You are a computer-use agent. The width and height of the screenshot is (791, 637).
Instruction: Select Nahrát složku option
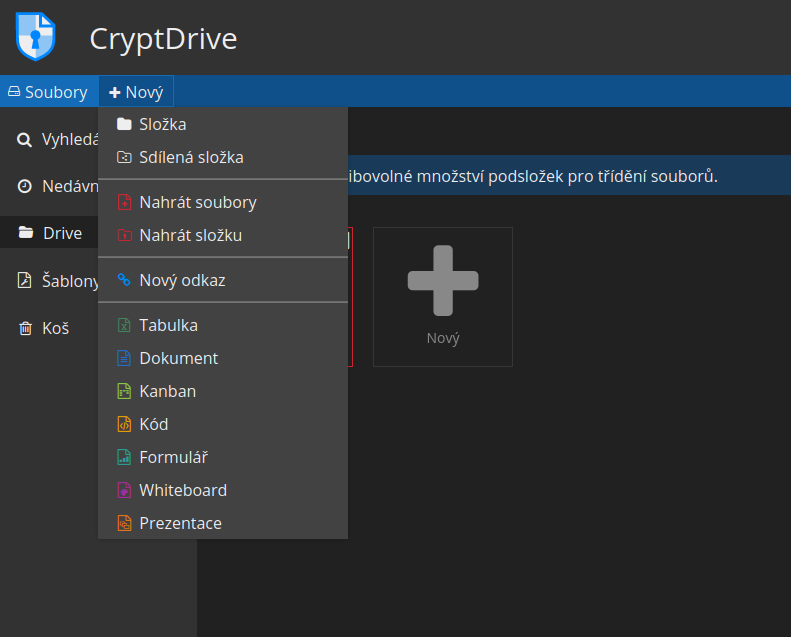tap(190, 235)
